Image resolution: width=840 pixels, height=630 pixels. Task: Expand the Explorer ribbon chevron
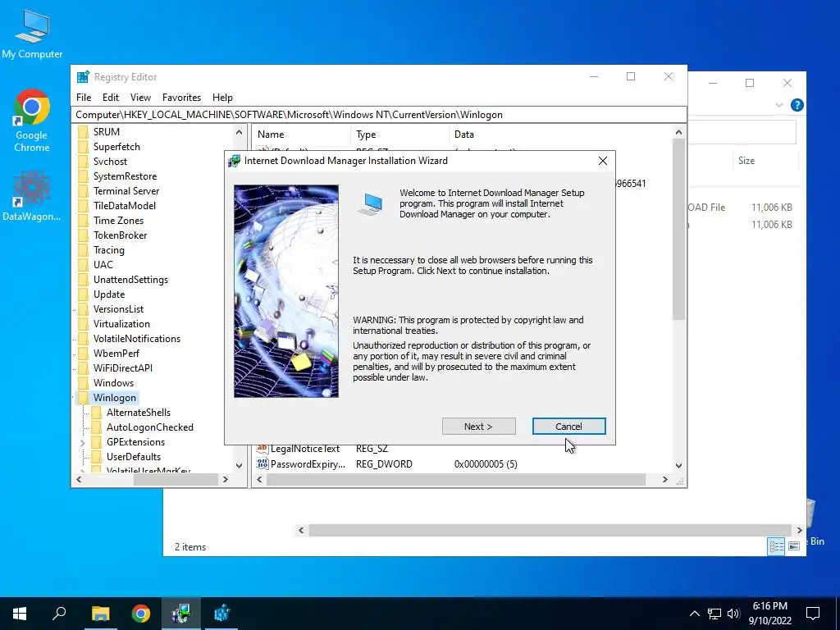tap(779, 105)
